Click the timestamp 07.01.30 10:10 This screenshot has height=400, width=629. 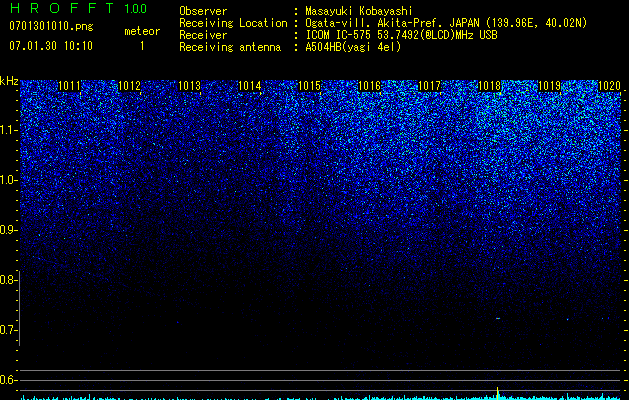point(51,46)
